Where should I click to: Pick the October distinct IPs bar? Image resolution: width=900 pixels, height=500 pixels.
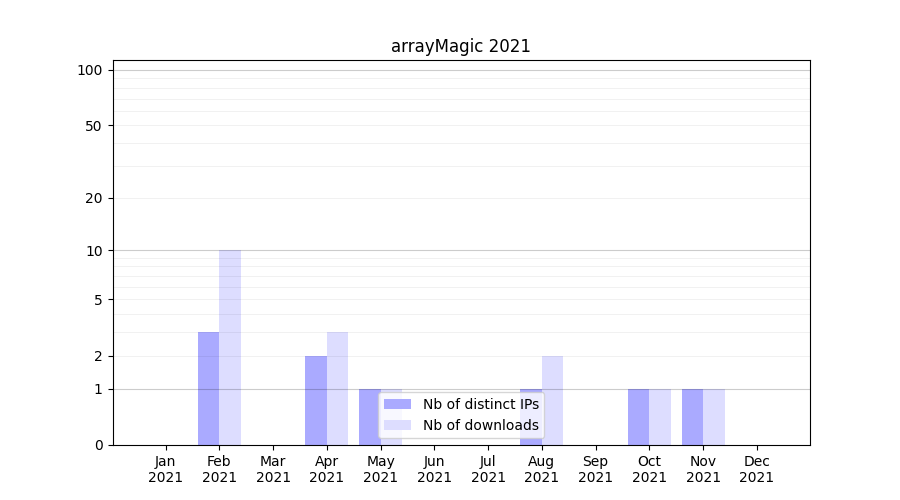point(638,417)
